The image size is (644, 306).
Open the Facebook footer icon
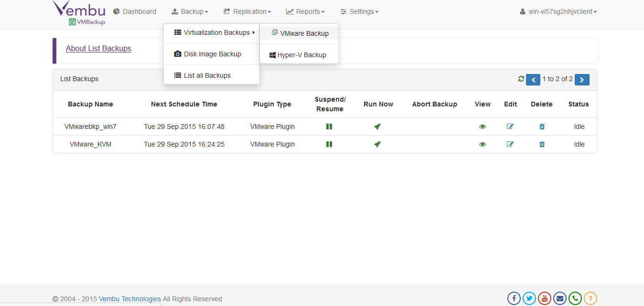(514, 298)
